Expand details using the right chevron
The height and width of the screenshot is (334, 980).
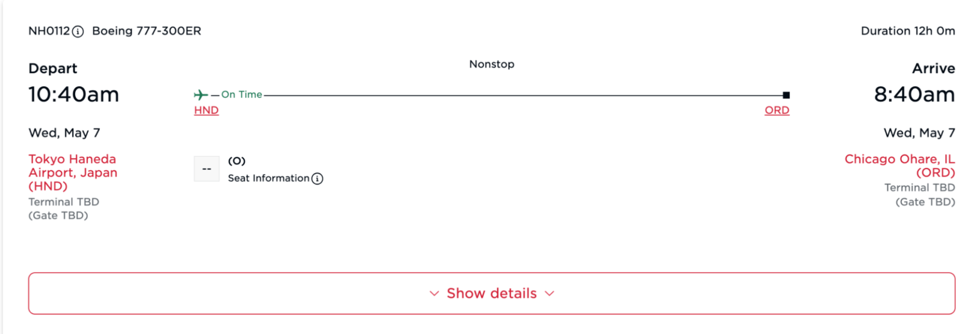click(550, 293)
